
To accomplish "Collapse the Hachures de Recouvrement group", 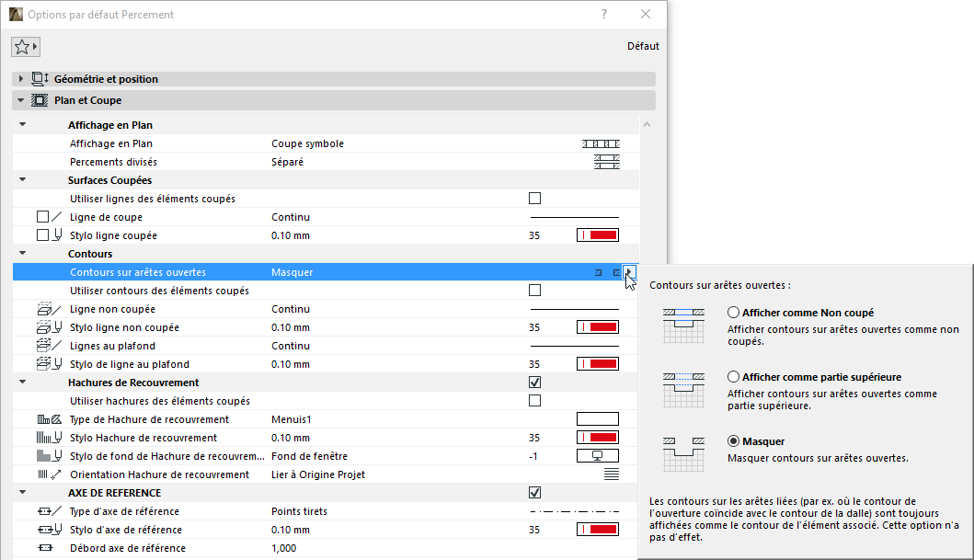I will (23, 383).
